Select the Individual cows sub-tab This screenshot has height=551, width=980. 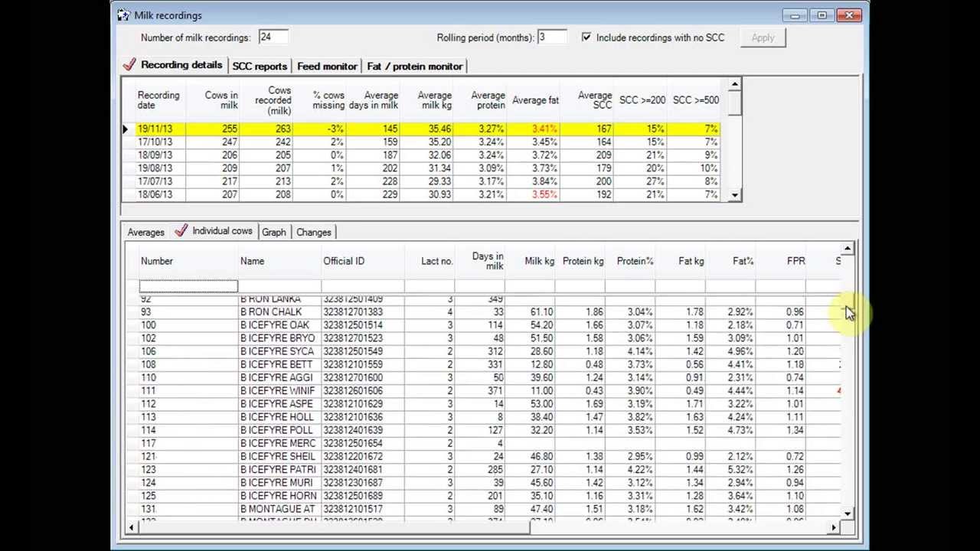coord(214,231)
